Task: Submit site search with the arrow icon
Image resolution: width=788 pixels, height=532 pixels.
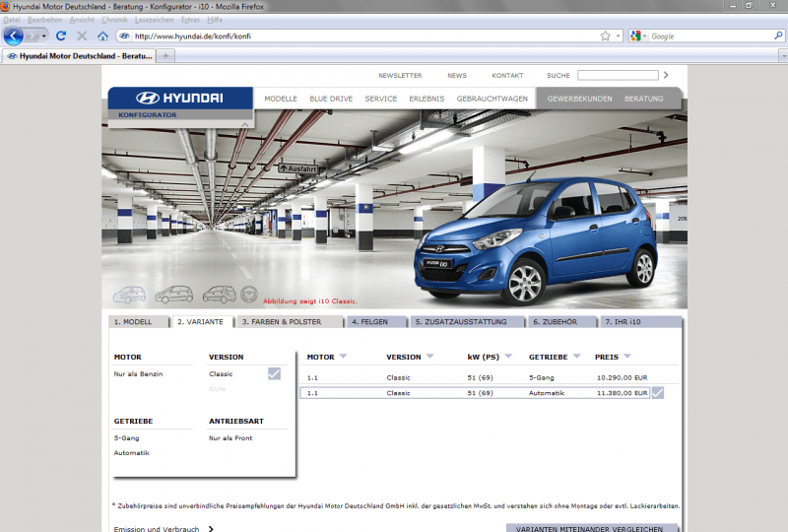Action: 666,75
